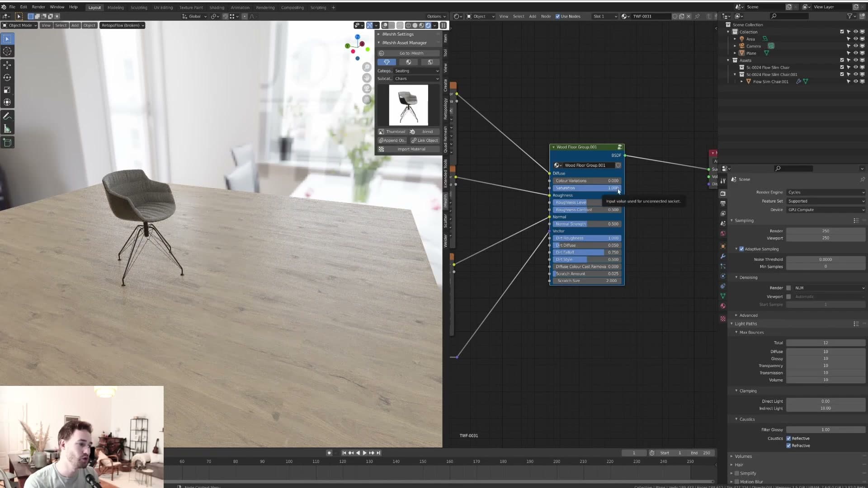Open the Output properties tab

723,203
